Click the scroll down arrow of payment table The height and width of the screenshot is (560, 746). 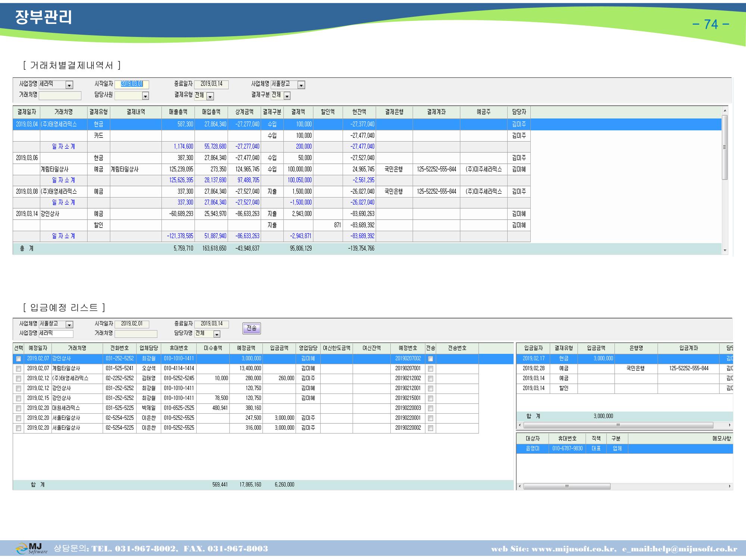pos(725,251)
